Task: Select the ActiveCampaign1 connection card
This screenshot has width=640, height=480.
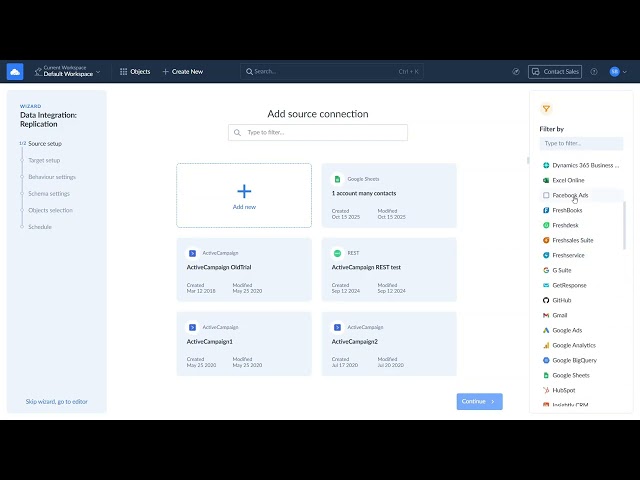Action: tap(244, 344)
